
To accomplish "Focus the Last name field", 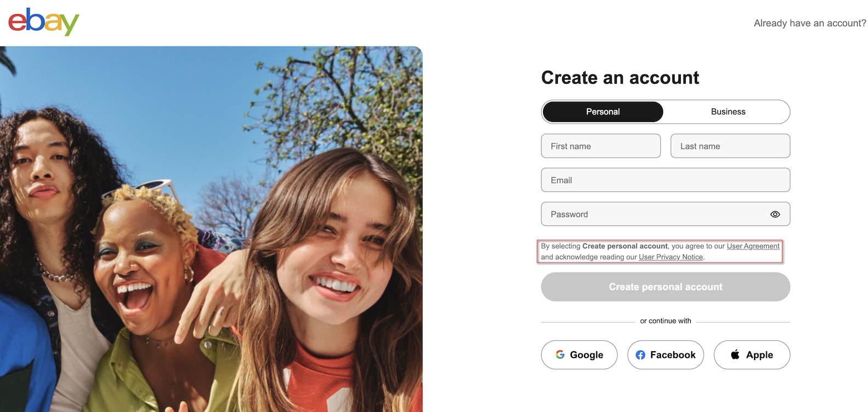I will pos(730,146).
